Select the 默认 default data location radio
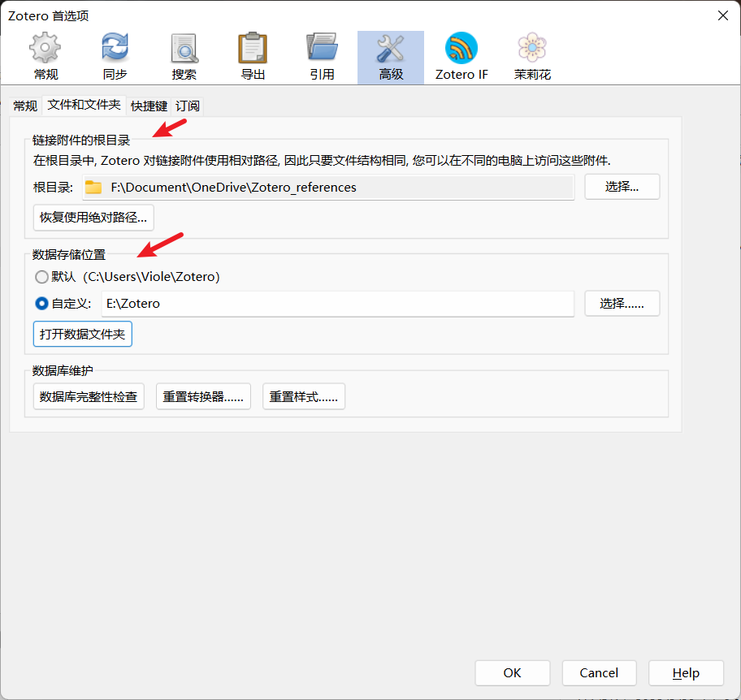Image resolution: width=741 pixels, height=700 pixels. click(x=41, y=277)
